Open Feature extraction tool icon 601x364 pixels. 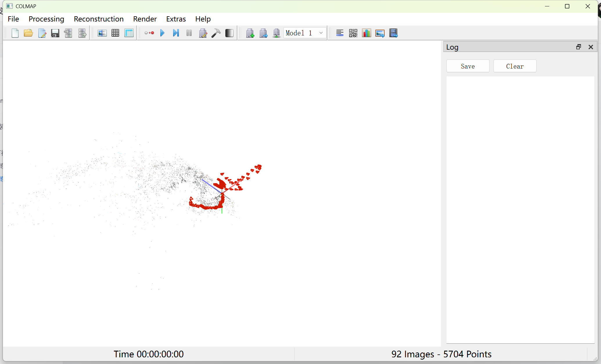(x=102, y=33)
